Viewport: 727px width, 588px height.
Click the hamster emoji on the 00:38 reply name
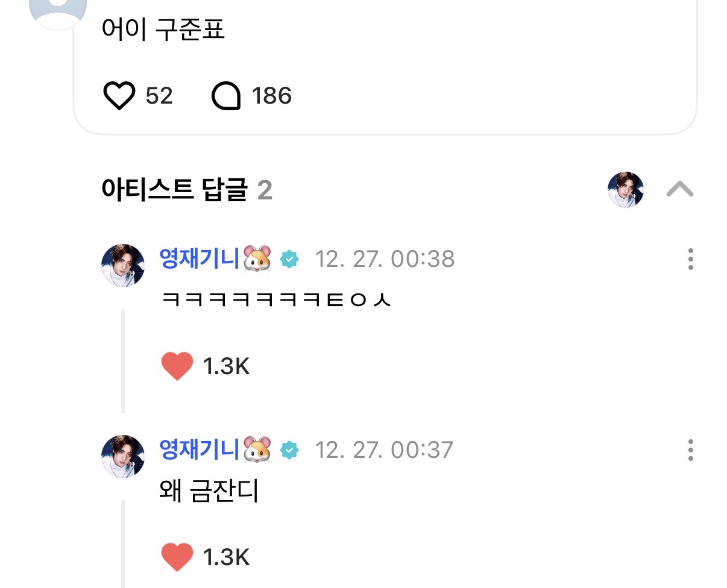pyautogui.click(x=257, y=259)
